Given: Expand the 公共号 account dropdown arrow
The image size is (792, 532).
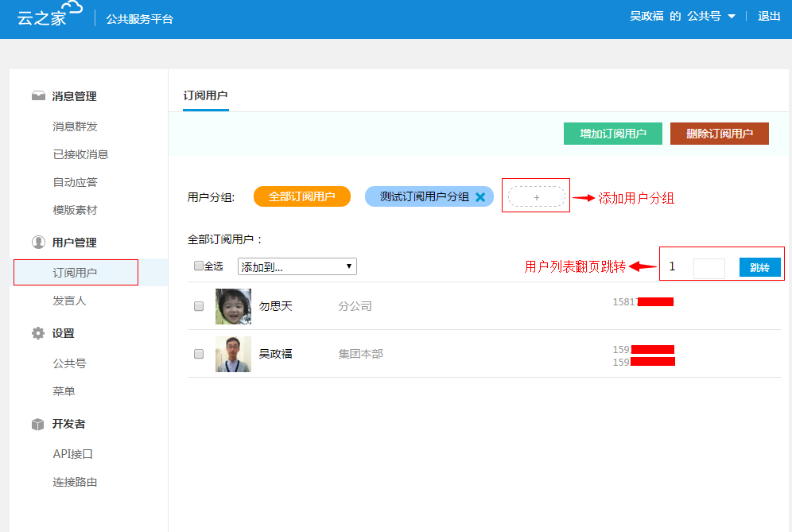Looking at the screenshot, I should (x=731, y=17).
